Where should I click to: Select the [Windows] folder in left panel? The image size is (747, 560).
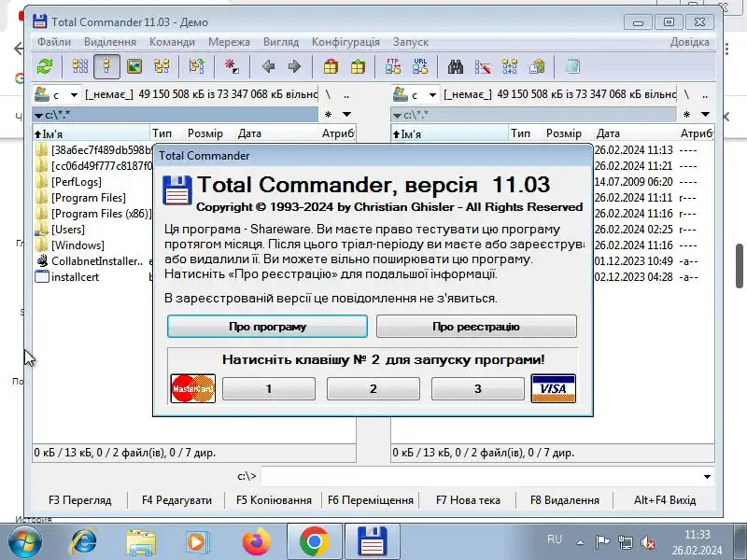point(78,245)
